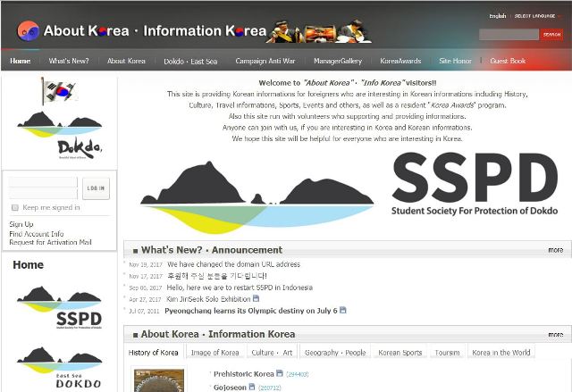Toggle the Keep me signed in checkbox

pyautogui.click(x=13, y=207)
